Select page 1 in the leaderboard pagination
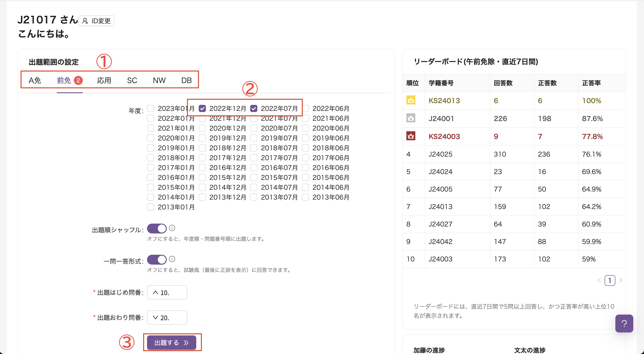 coord(610,280)
